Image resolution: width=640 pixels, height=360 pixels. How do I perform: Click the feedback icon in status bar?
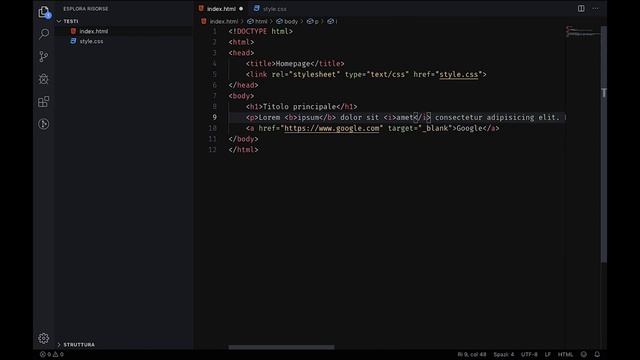(x=584, y=354)
